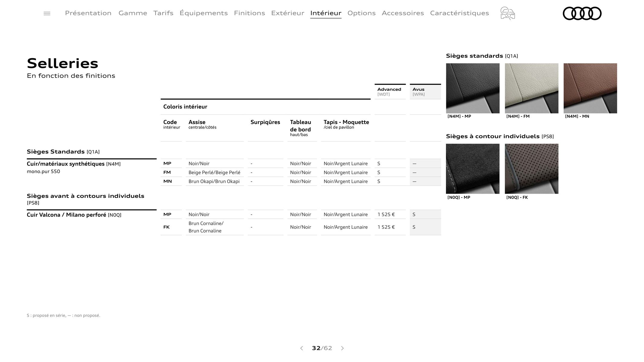Click the dealer contact icon
Image resolution: width=644 pixels, height=362 pixels.
508,13
